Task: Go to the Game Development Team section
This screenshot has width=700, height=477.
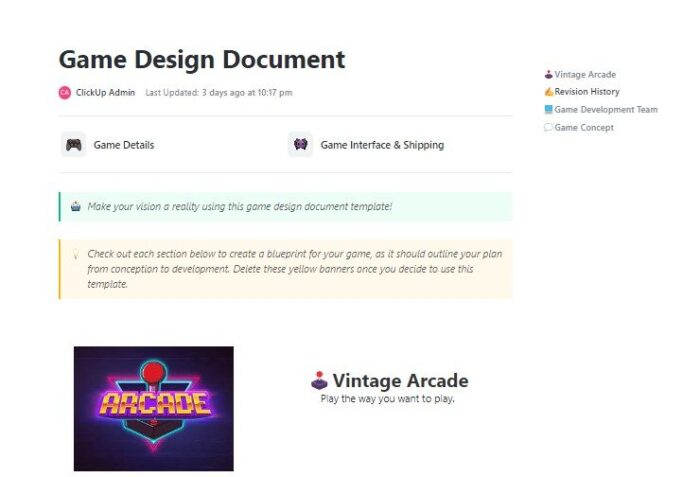Action: pos(606,109)
